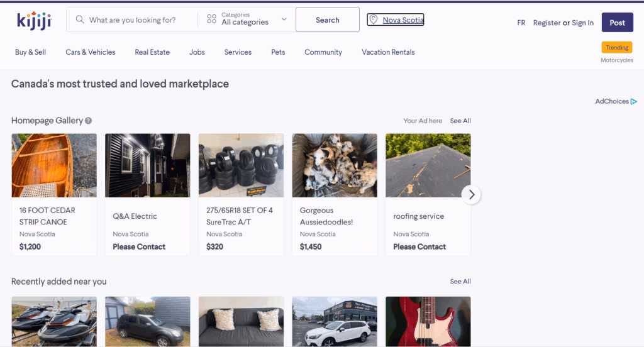This screenshot has height=347, width=644.
Task: Open the Aussiedoodles puppies photo
Action: point(335,165)
